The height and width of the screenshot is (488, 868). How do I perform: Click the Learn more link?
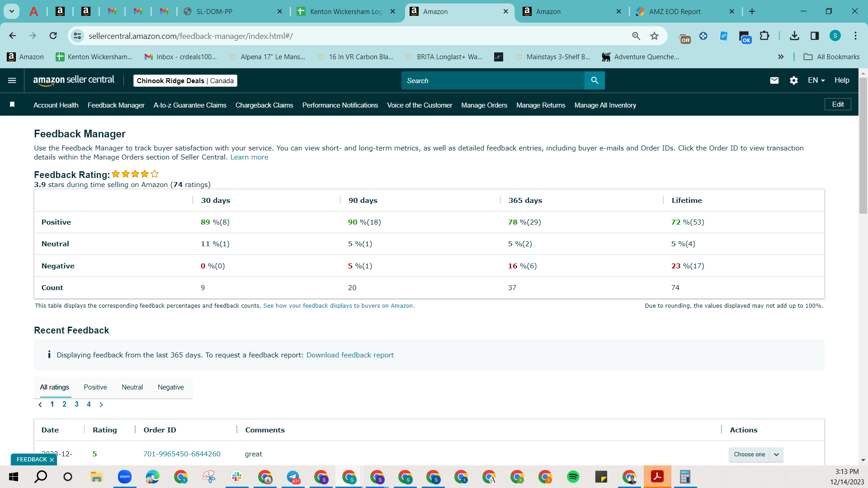[249, 157]
